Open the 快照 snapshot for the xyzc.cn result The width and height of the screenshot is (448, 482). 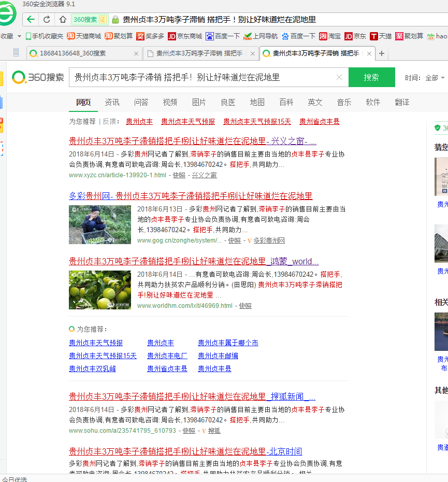click(179, 175)
